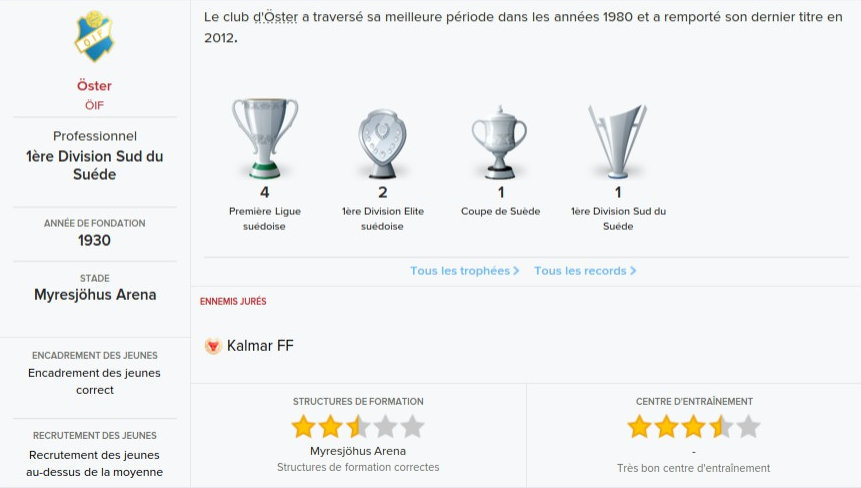Click the Encadrement des jeunes correct rating
Image resolution: width=861 pixels, height=488 pixels.
pyautogui.click(x=95, y=381)
